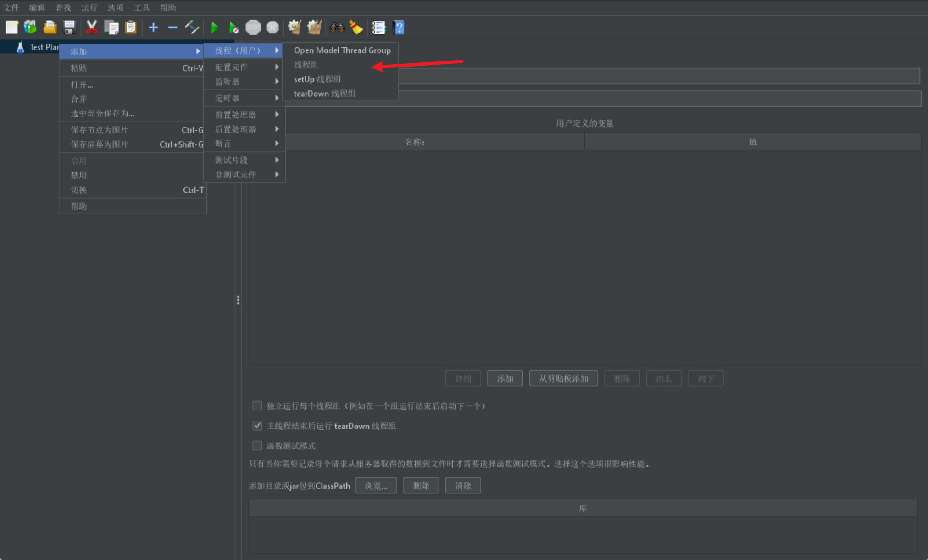
Task: Click the gray Stop icon
Action: point(253,28)
